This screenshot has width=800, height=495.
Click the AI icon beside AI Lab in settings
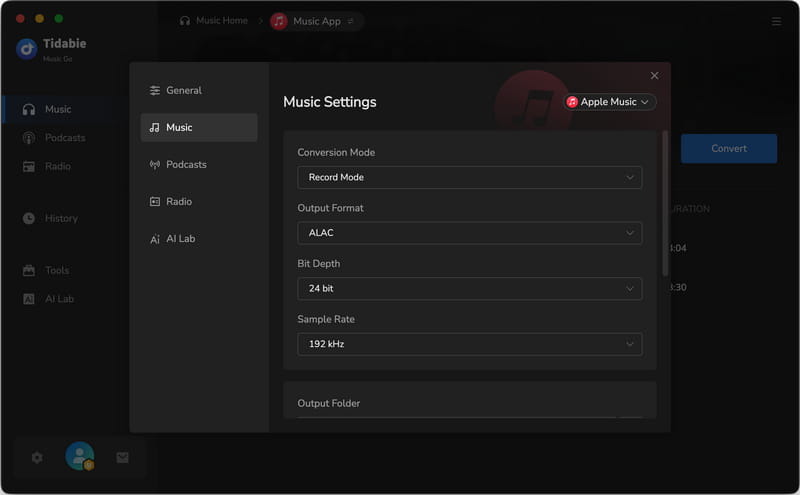coord(155,239)
